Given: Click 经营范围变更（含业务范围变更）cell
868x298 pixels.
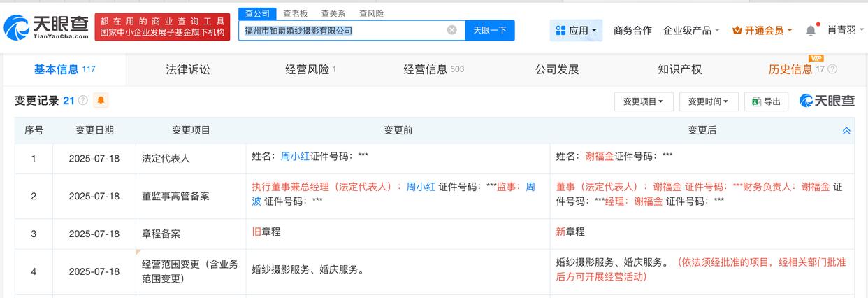Looking at the screenshot, I should pyautogui.click(x=190, y=271).
